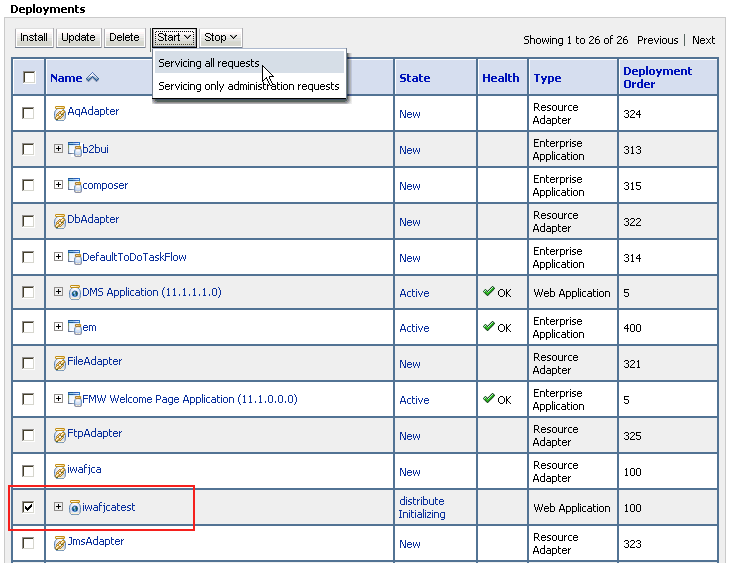Choose Servicing only administration requests option
Viewport: 733px width, 563px height.
[x=249, y=86]
